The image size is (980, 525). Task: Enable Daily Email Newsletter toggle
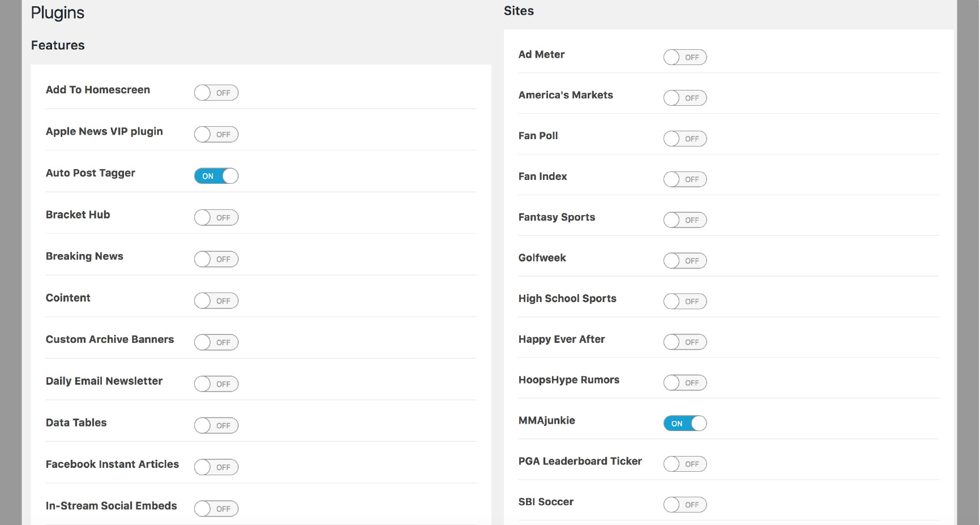pos(216,384)
